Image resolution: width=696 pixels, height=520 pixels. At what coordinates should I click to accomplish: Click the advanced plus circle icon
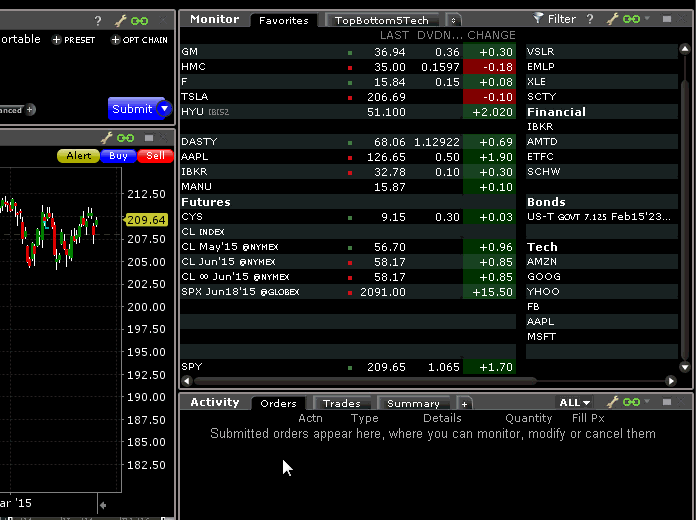(30, 109)
